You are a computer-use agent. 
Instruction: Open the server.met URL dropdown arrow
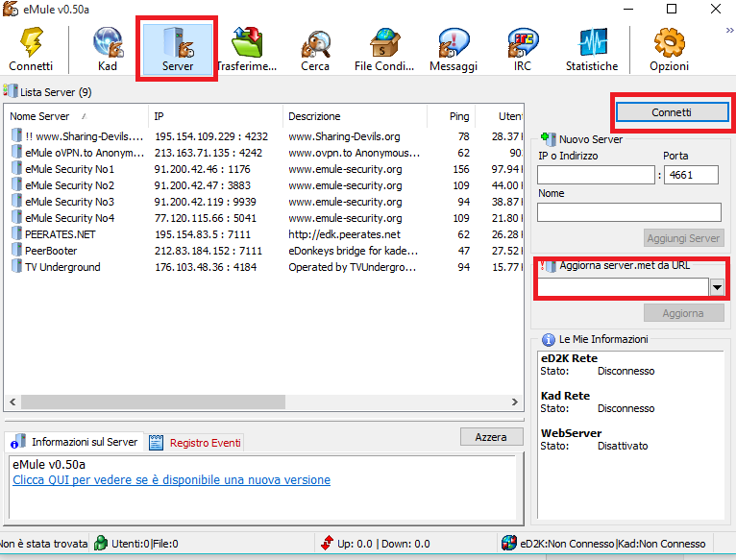click(717, 287)
